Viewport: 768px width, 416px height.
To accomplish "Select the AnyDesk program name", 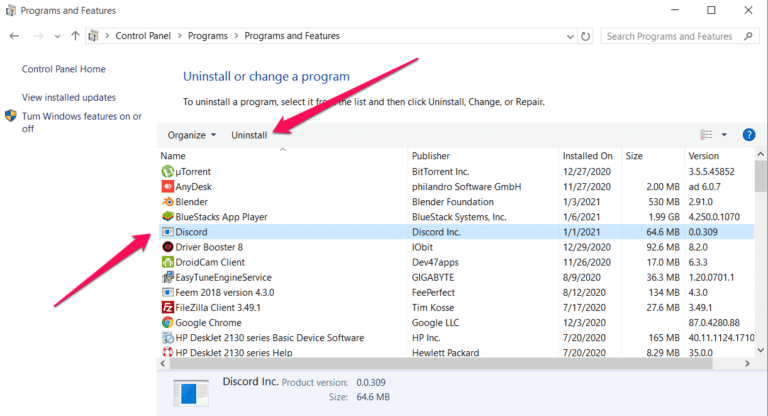I will (x=193, y=187).
